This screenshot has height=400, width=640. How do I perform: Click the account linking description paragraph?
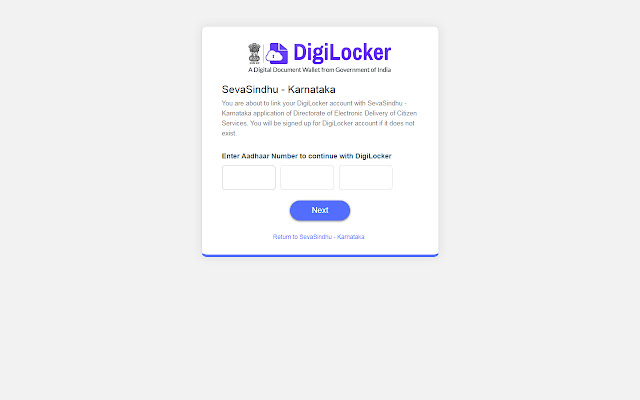click(x=320, y=118)
